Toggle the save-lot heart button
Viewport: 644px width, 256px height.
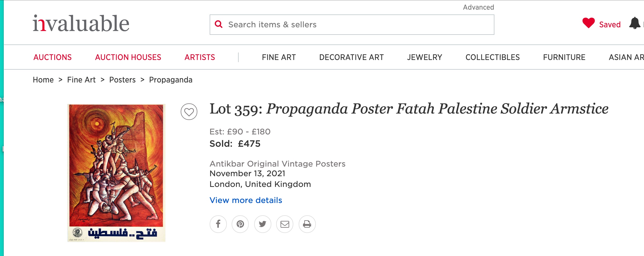(189, 112)
